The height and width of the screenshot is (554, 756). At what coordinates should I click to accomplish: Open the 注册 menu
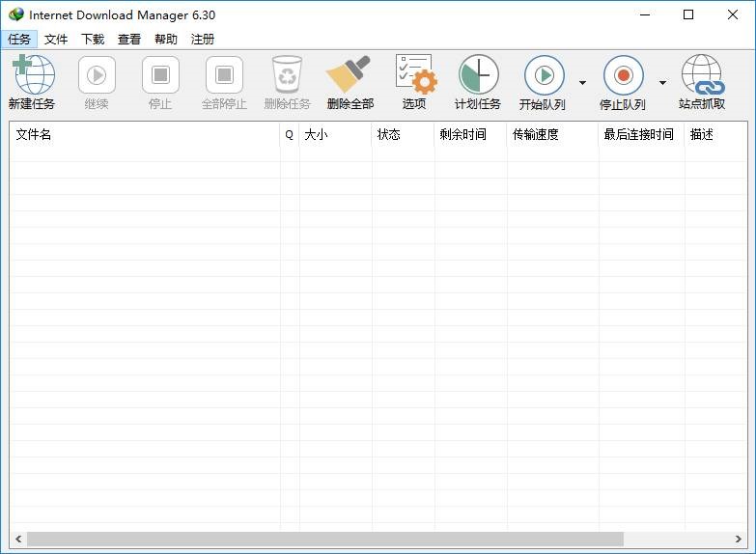coord(203,39)
